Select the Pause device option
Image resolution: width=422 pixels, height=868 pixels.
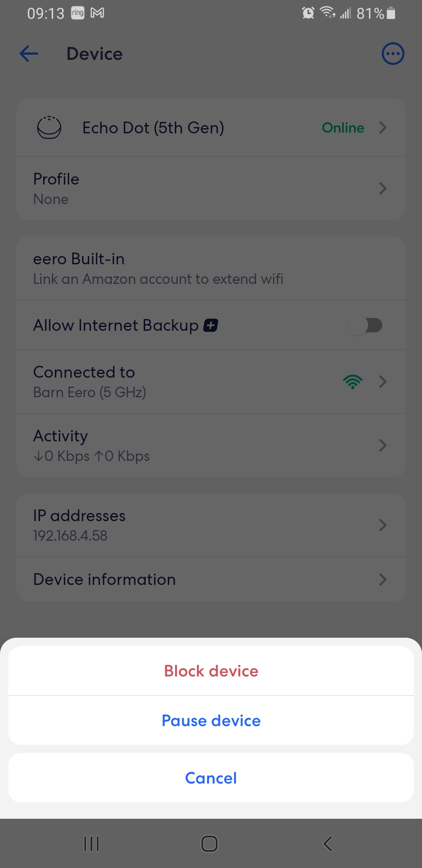pos(211,721)
